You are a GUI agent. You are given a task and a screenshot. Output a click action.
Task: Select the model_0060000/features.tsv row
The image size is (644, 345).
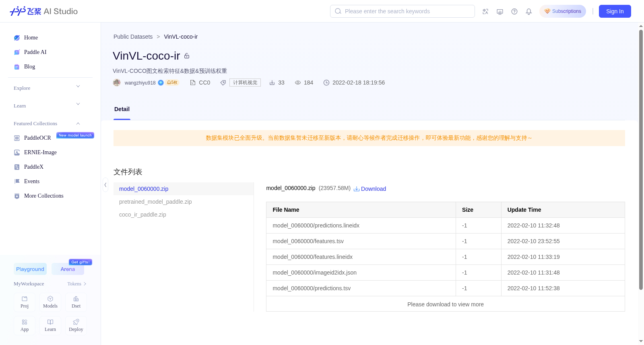pyautogui.click(x=446, y=241)
